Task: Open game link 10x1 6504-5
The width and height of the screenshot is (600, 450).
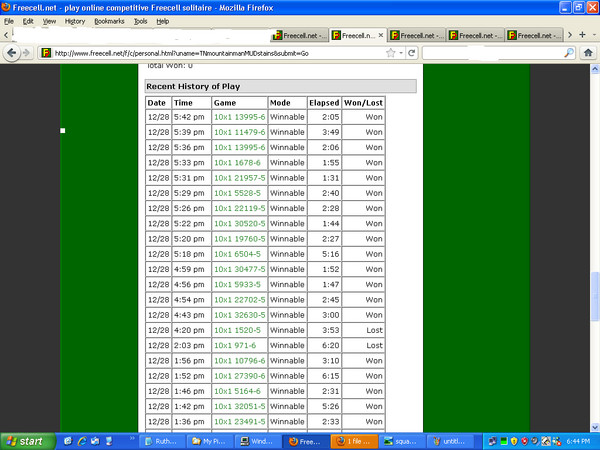Action: pos(237,254)
